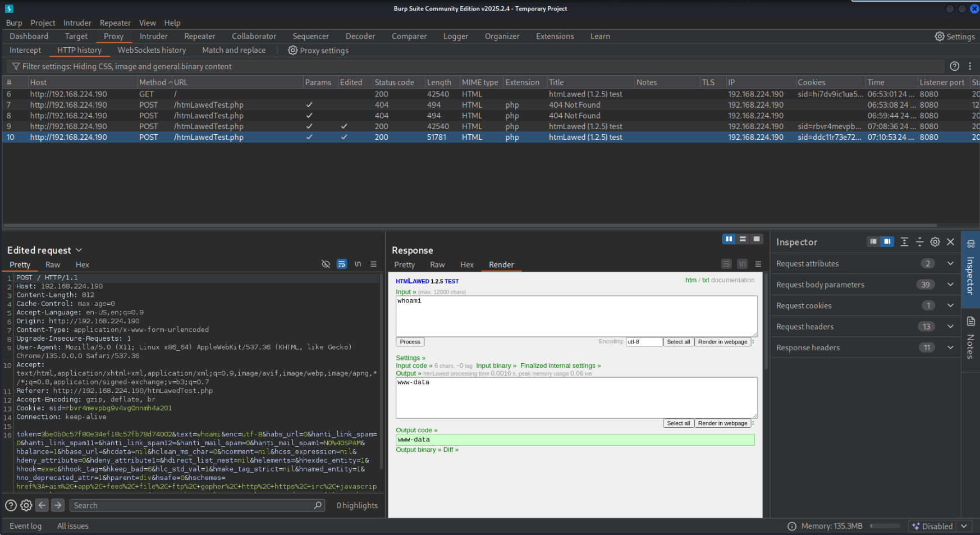Dock Inspector panel to the left
980x535 pixels.
873,241
